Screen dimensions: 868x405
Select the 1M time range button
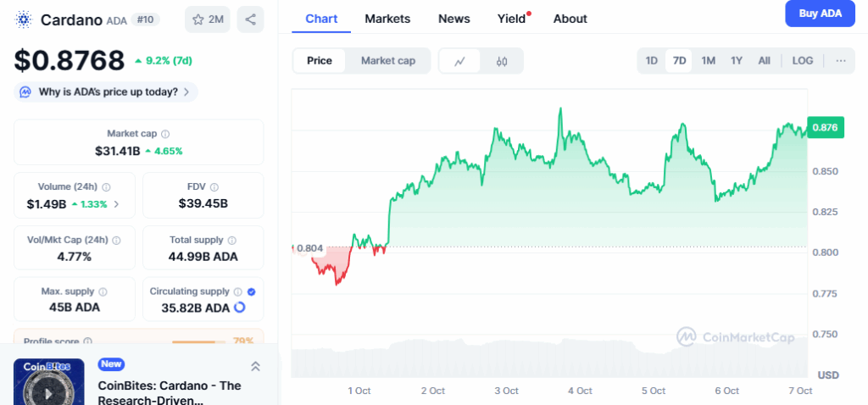click(708, 61)
